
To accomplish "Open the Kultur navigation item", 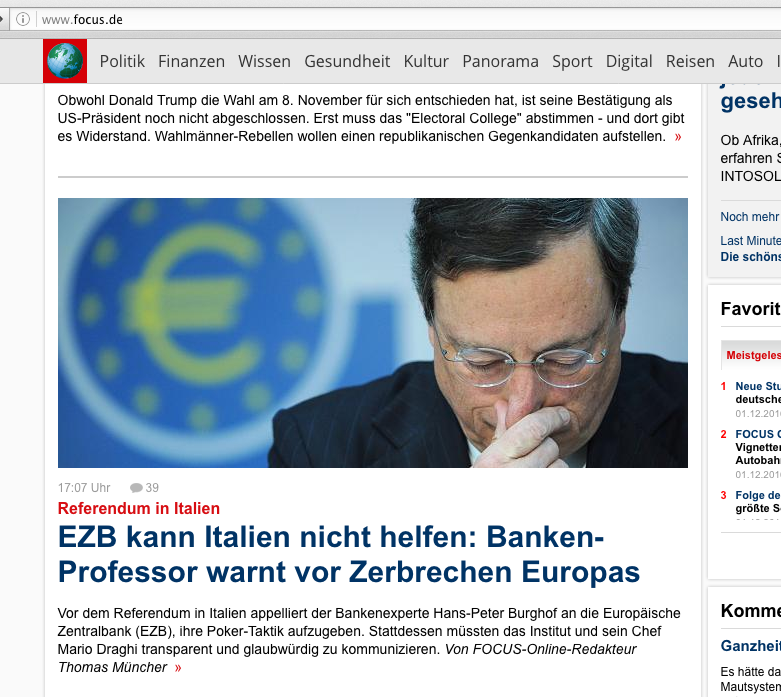I will click(x=426, y=61).
